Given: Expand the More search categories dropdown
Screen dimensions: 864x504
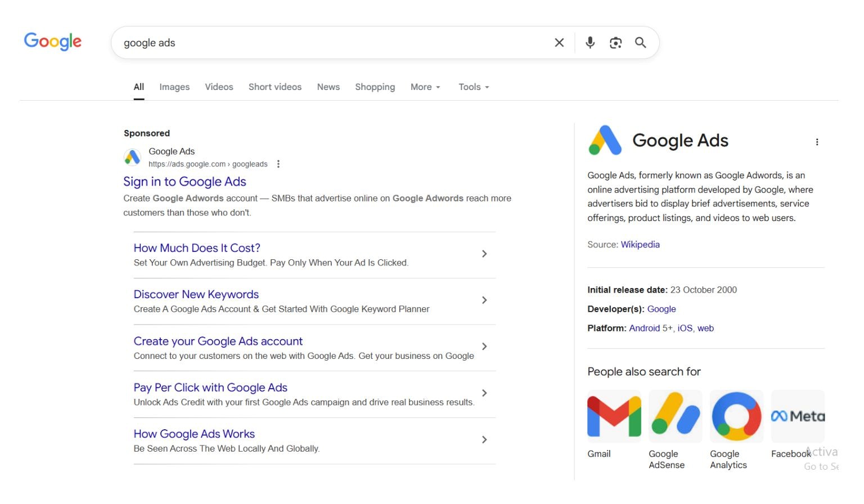Looking at the screenshot, I should 425,87.
